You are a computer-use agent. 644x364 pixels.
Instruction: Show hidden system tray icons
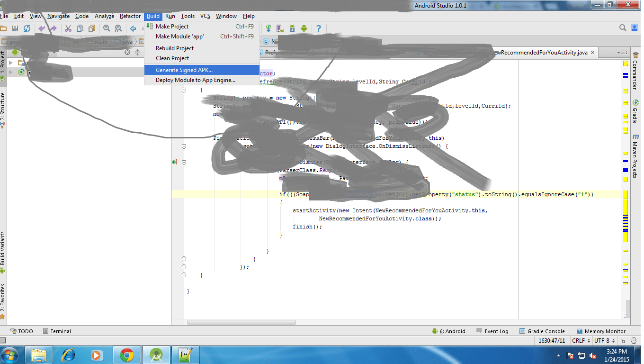click(x=559, y=355)
